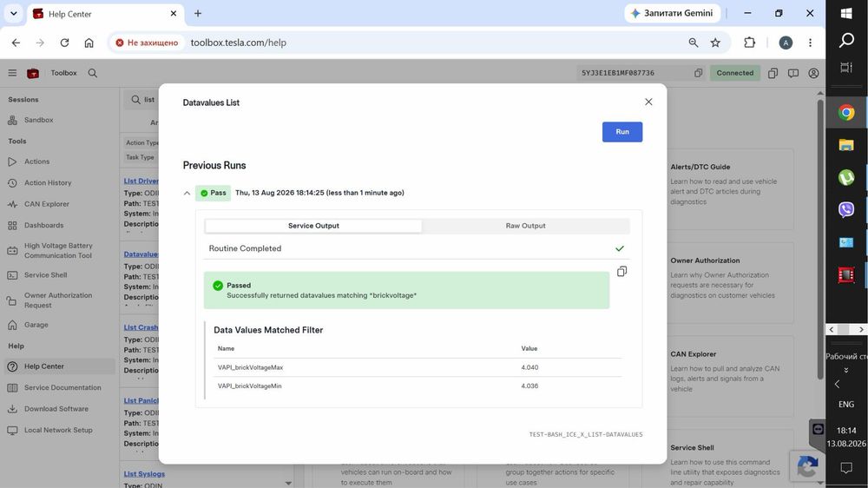Click the TEST-BASH_ICE_X_LIST-DATAVALUES label
This screenshot has width=868, height=488.
click(586, 434)
